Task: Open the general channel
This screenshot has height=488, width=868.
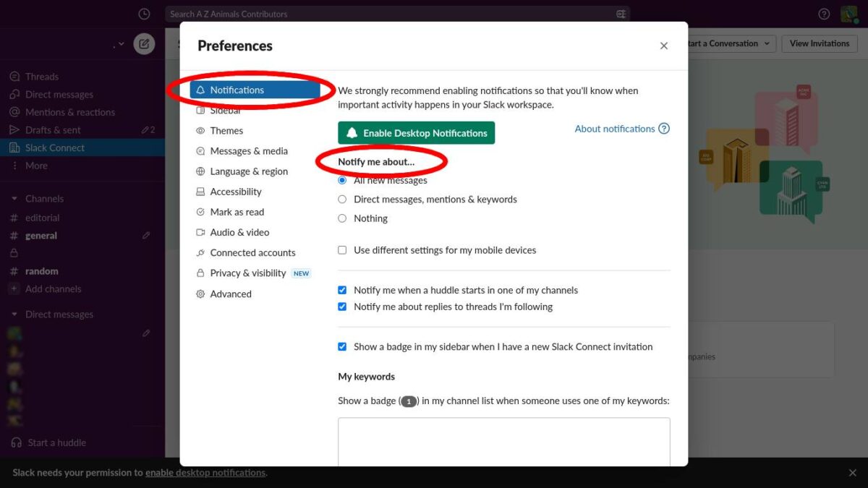Action: click(x=41, y=236)
